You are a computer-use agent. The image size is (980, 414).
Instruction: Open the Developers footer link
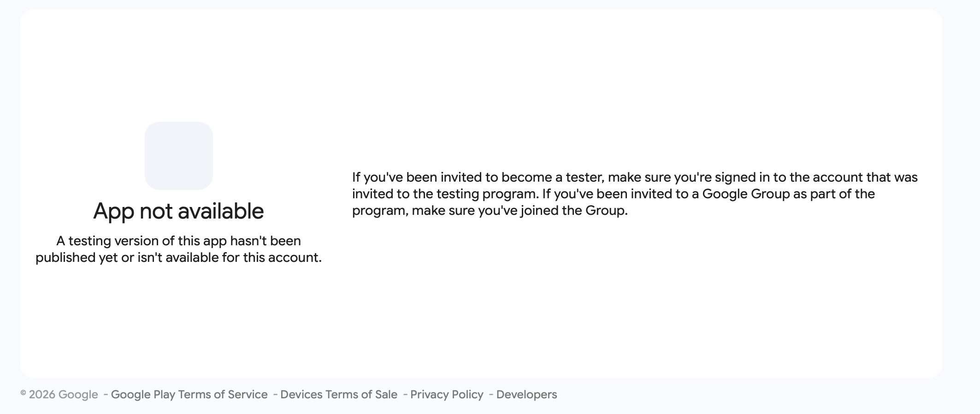tap(526, 395)
